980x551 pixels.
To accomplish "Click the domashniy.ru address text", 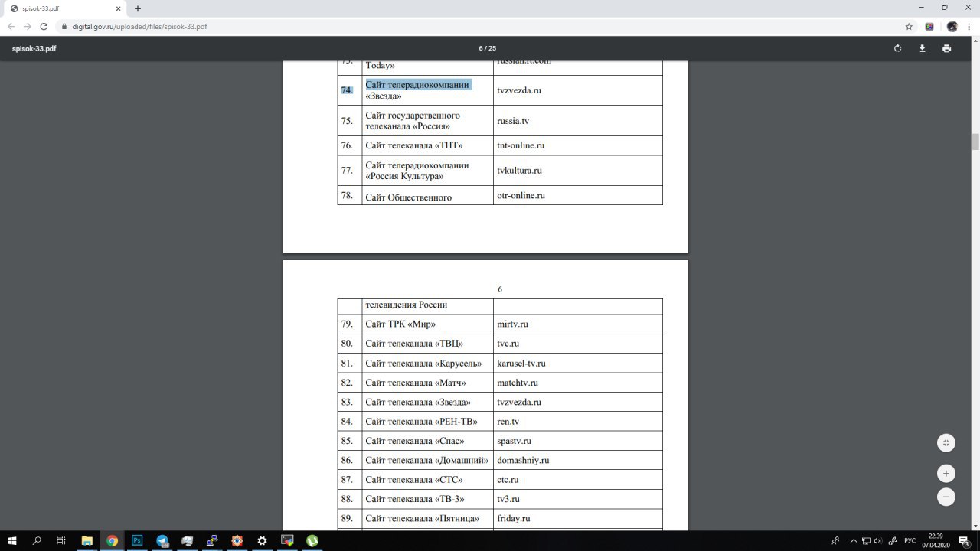I will point(523,461).
